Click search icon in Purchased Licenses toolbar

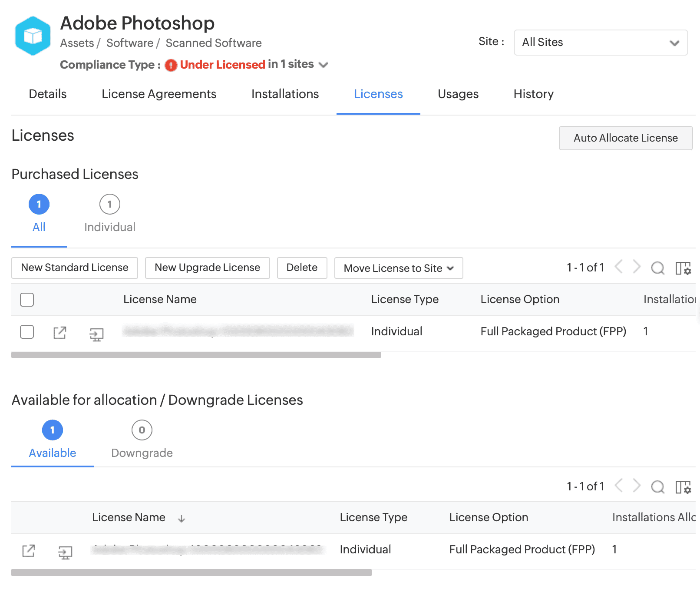click(x=657, y=268)
